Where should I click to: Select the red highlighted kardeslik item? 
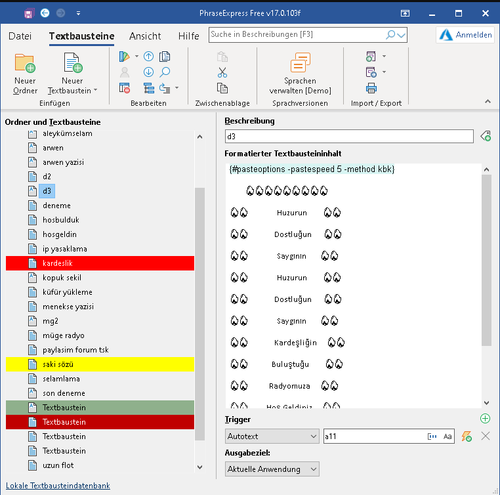[x=100, y=263]
